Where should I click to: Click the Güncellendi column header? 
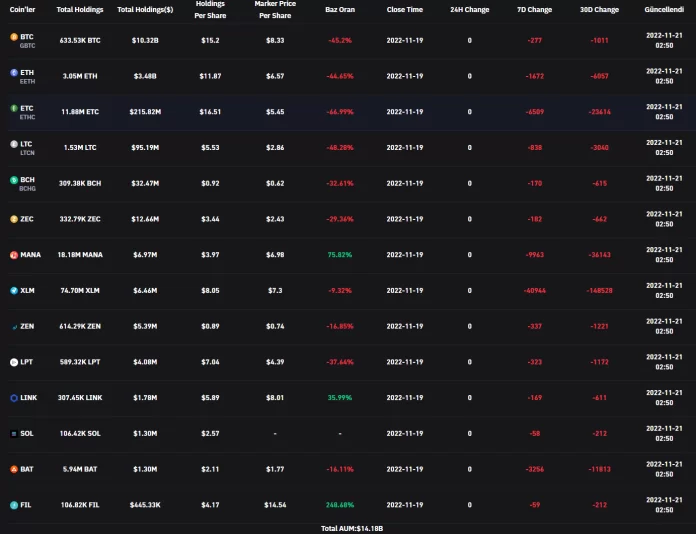(664, 9)
